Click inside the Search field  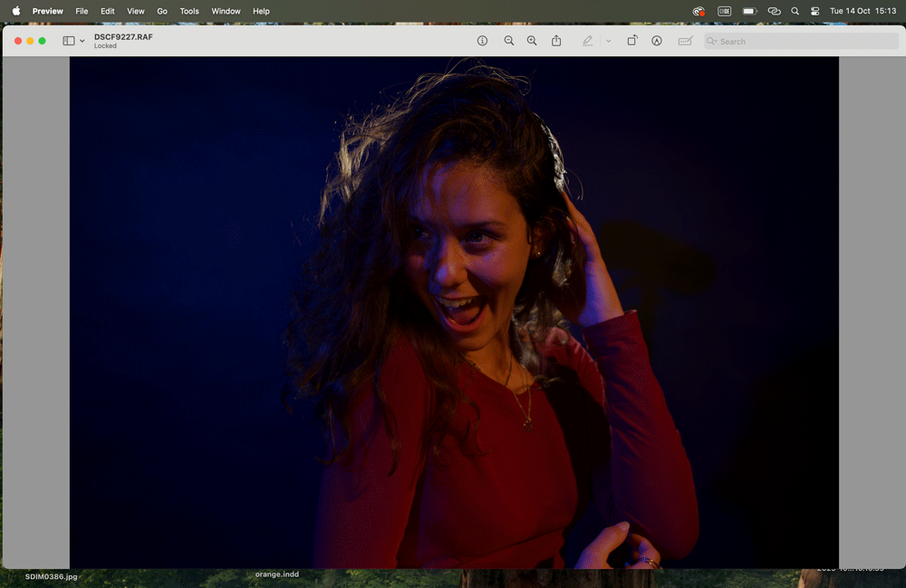pyautogui.click(x=802, y=41)
